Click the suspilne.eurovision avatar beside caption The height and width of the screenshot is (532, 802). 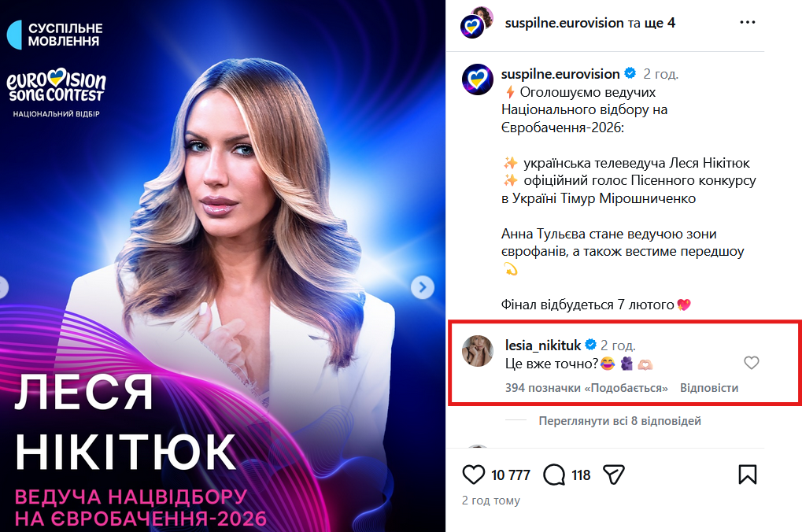(x=477, y=79)
